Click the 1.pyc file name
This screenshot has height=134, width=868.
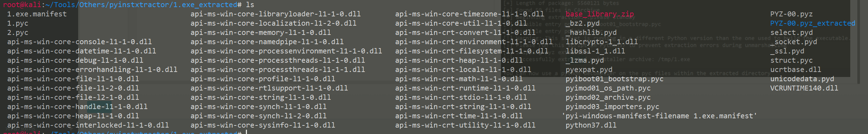[x=18, y=23]
